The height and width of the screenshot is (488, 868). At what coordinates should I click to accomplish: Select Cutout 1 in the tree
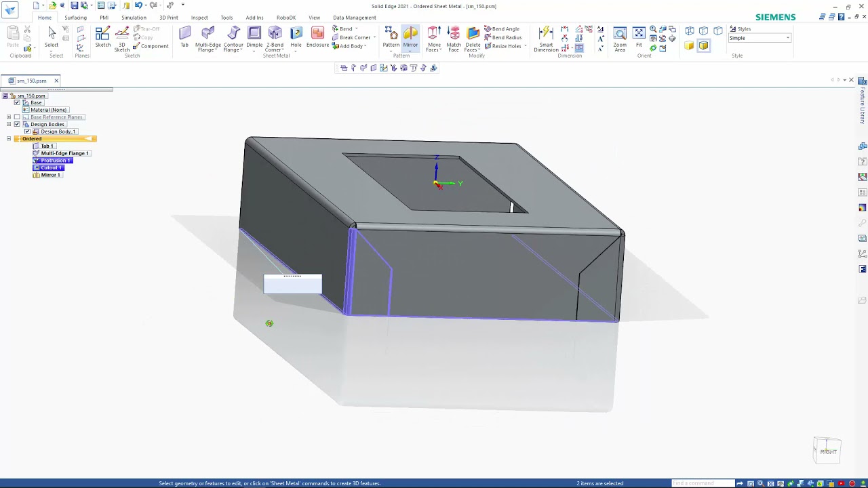click(47, 167)
